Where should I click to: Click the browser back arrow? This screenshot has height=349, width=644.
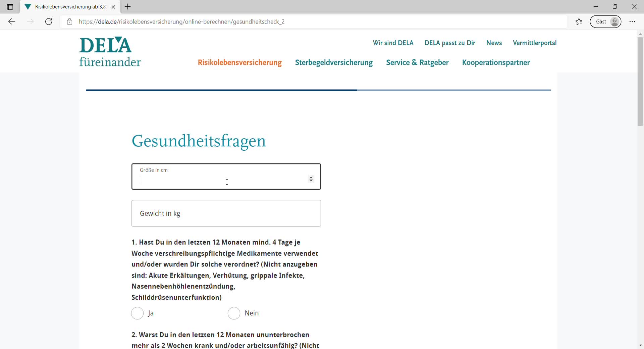(12, 21)
